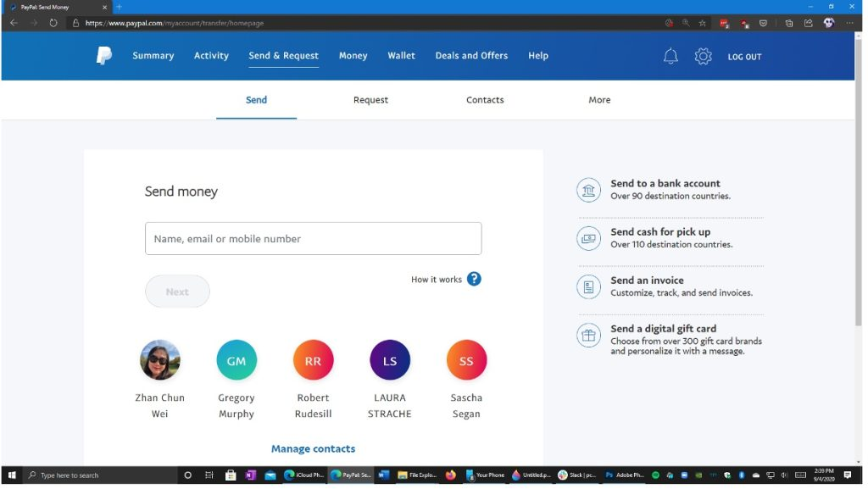Open Task View on the taskbar
The height and width of the screenshot is (489, 868).
209,475
